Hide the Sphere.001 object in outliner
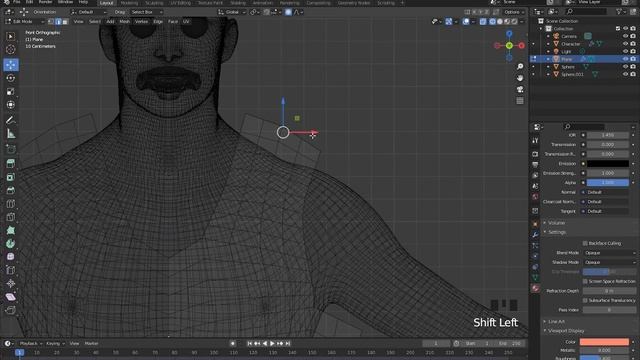The height and width of the screenshot is (360, 640). pyautogui.click(x=625, y=74)
